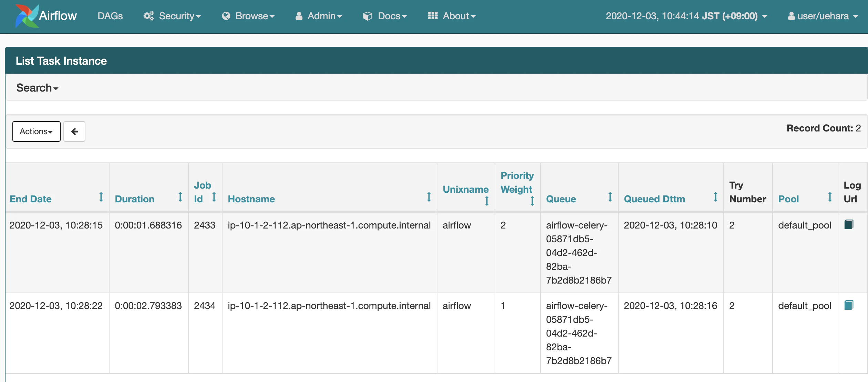Click the Airflow pinwheel logo
Image resolution: width=868 pixels, height=382 pixels.
(27, 16)
